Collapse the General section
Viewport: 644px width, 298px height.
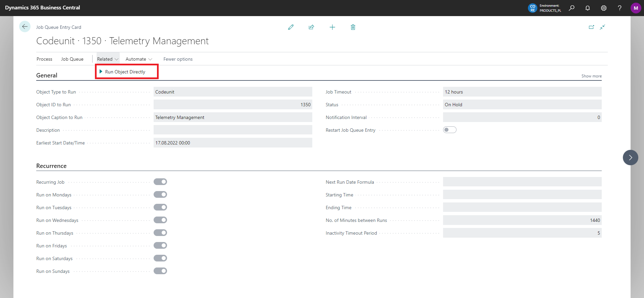pyautogui.click(x=47, y=75)
